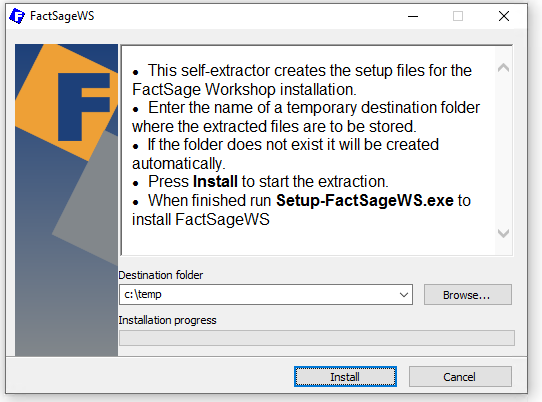Image resolution: width=542 pixels, height=402 pixels.
Task: Open the Browse... folder dialog
Action: click(467, 295)
